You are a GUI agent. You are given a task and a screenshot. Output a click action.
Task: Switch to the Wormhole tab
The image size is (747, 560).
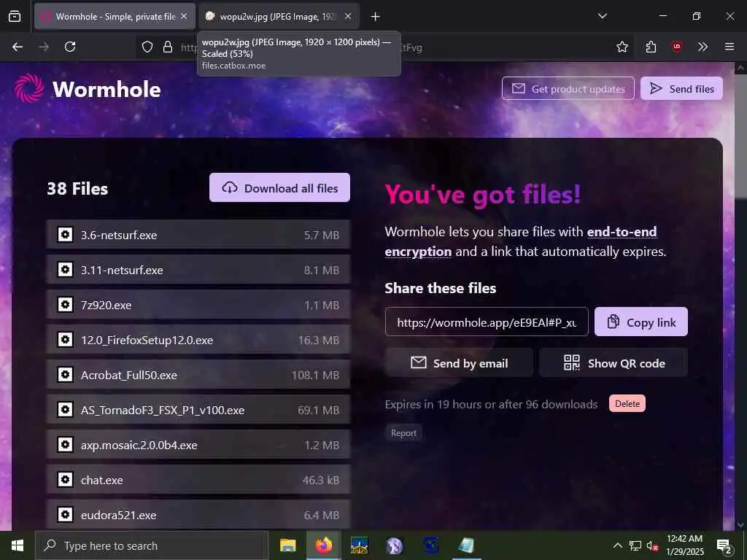click(x=115, y=17)
